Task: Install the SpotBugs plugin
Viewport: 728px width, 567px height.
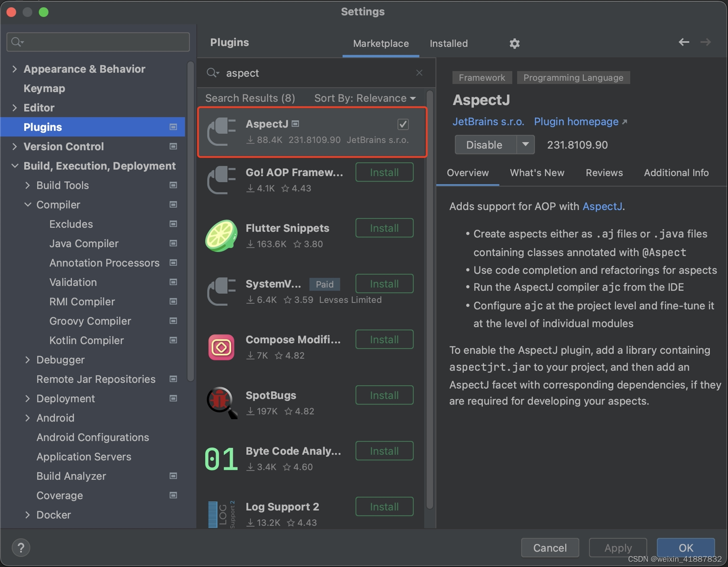Action: 385,395
